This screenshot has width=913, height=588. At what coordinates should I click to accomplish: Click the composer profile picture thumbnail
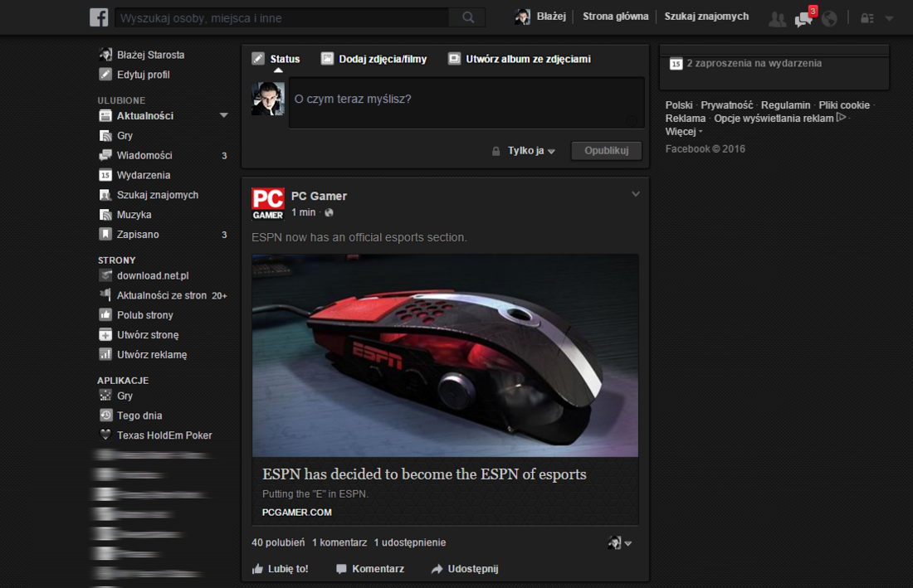tap(268, 99)
